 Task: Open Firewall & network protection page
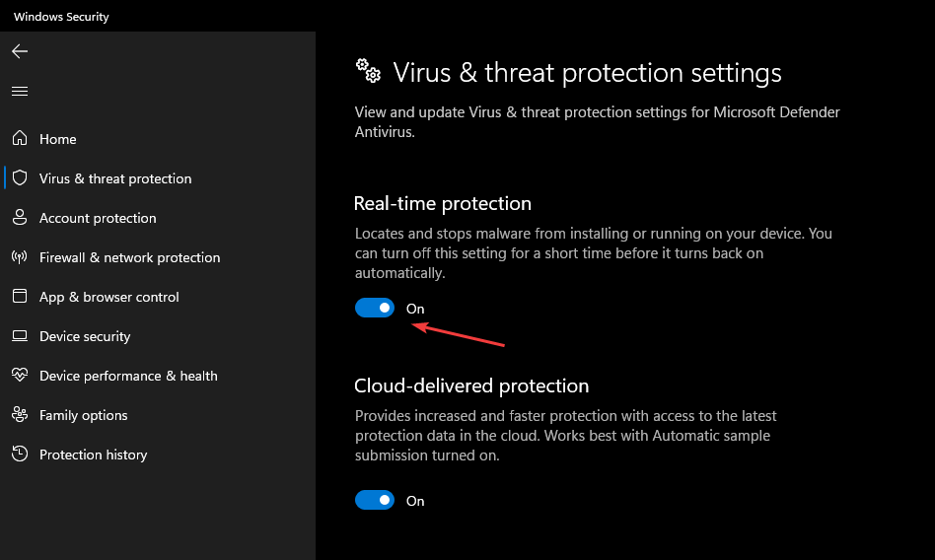[x=129, y=257]
